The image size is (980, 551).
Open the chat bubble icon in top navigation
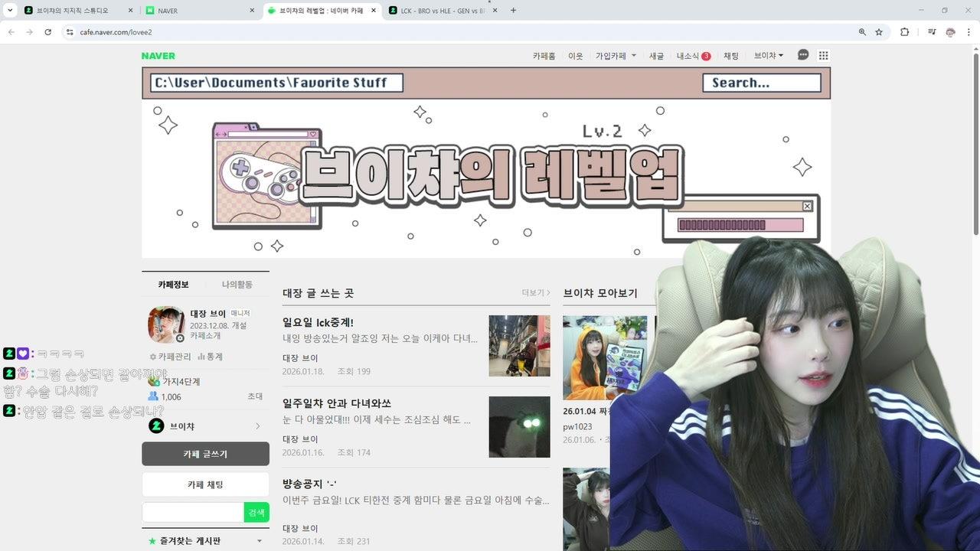pos(802,55)
